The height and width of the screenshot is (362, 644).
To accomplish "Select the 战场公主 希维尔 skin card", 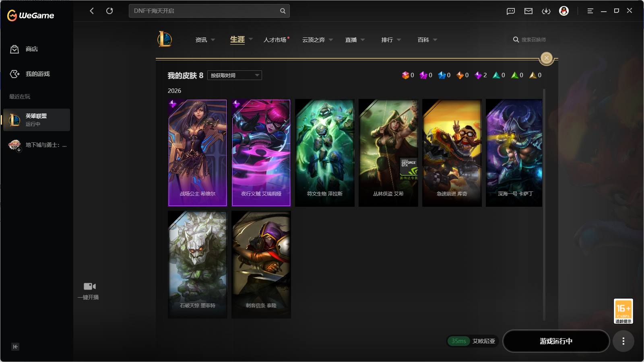I will [x=197, y=153].
